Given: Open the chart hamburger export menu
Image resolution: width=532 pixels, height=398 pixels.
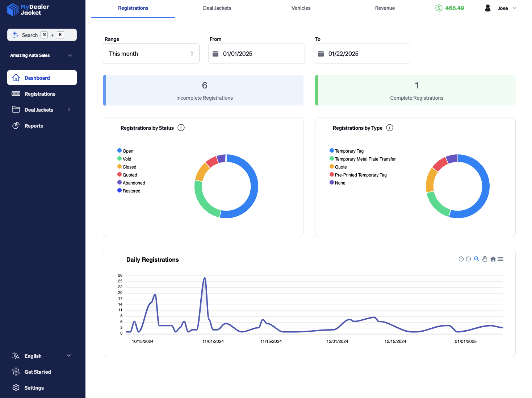Looking at the screenshot, I should click(500, 259).
